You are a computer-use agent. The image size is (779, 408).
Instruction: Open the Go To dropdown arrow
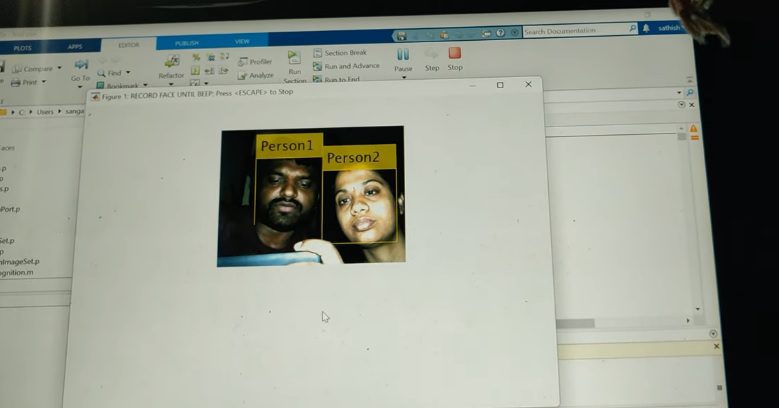(x=80, y=87)
